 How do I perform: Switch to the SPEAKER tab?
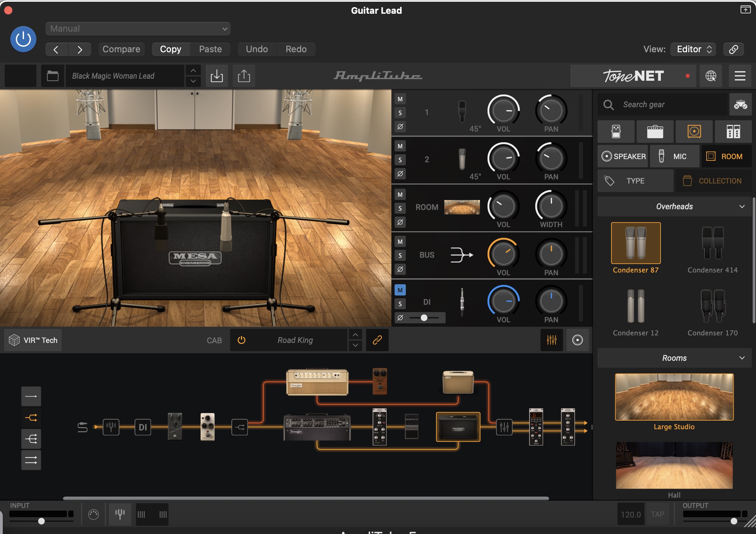pyautogui.click(x=623, y=156)
